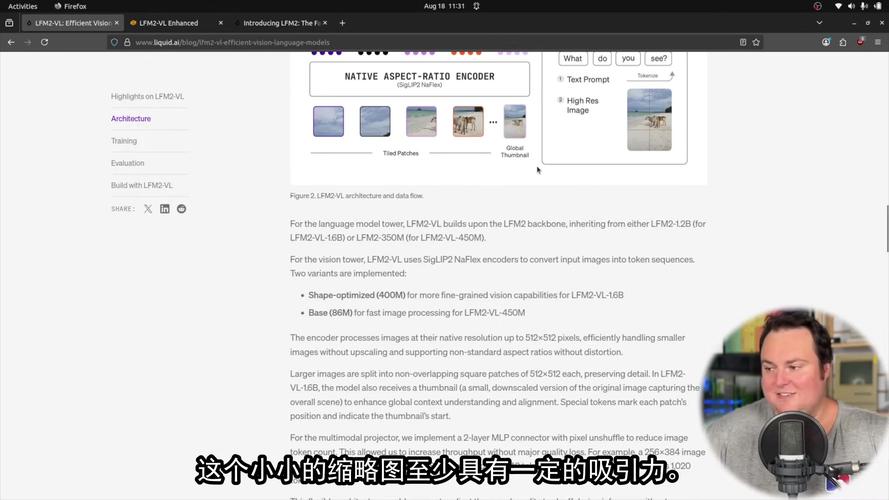Open the Firefox app menu in top bar

click(70, 6)
